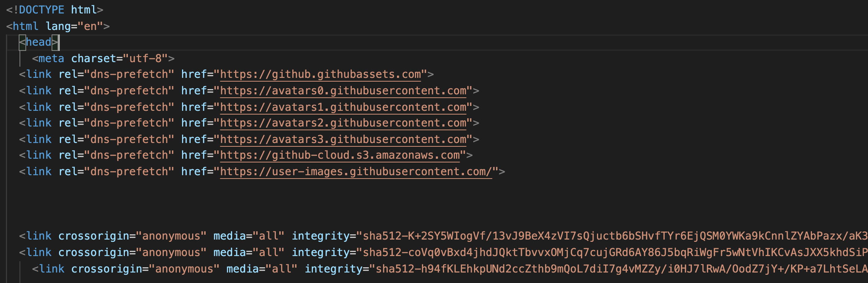Open the avatars1.githubusercontent.com link
The height and width of the screenshot is (283, 868).
coord(343,107)
